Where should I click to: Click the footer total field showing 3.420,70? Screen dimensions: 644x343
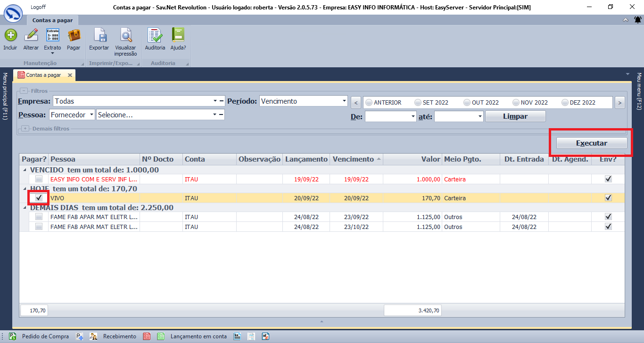[x=413, y=310]
